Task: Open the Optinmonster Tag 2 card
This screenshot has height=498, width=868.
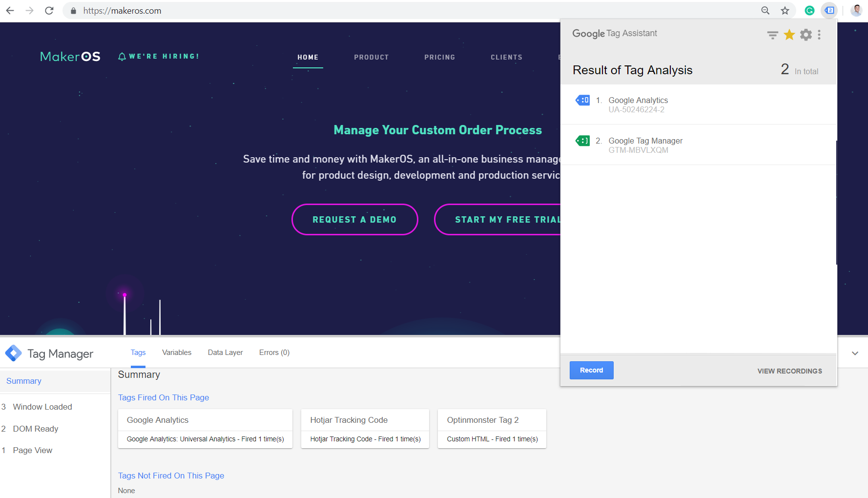Action: tap(492, 429)
